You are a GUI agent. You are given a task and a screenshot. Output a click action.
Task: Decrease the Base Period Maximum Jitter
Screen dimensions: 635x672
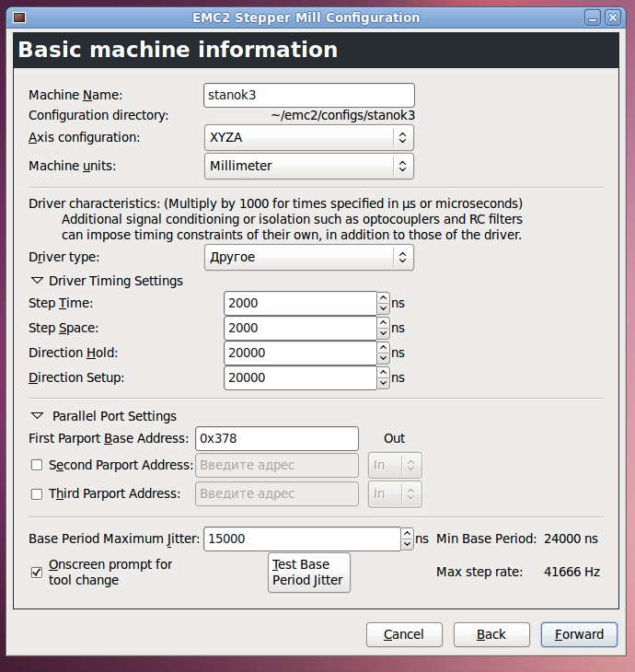[407, 545]
